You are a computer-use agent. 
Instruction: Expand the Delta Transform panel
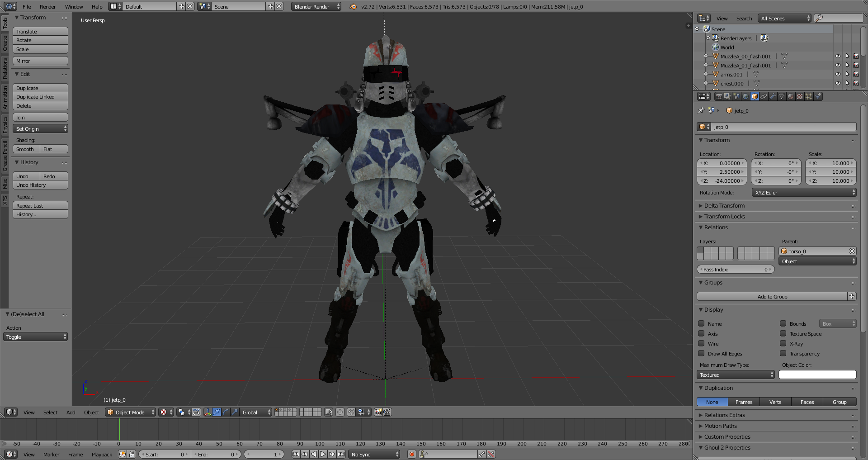724,206
